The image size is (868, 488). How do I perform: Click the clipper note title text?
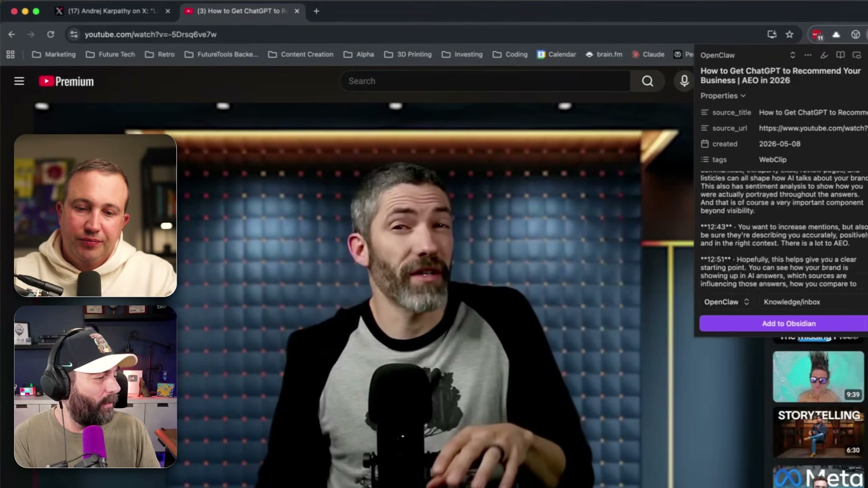pos(780,75)
